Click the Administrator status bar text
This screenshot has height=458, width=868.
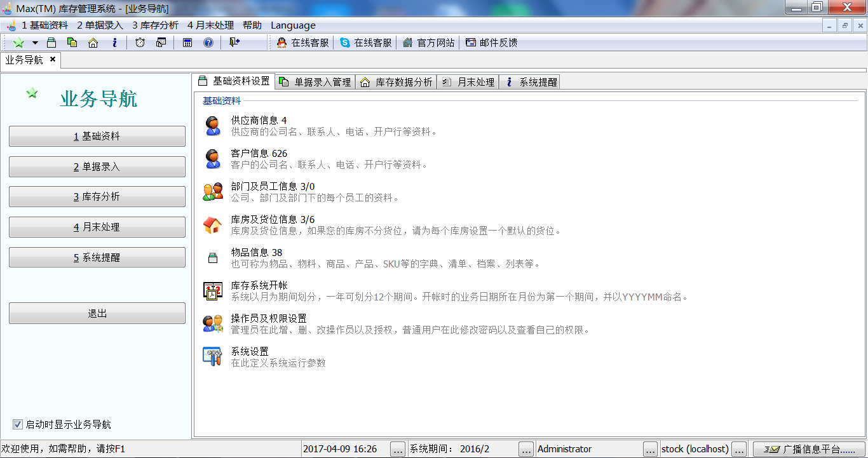click(564, 449)
